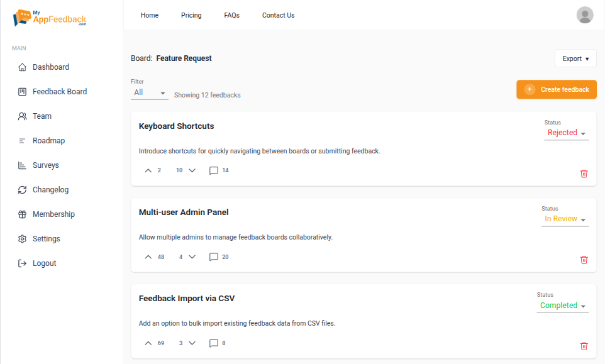Open the Filter dropdown showing All
This screenshot has width=605, height=364.
149,92
